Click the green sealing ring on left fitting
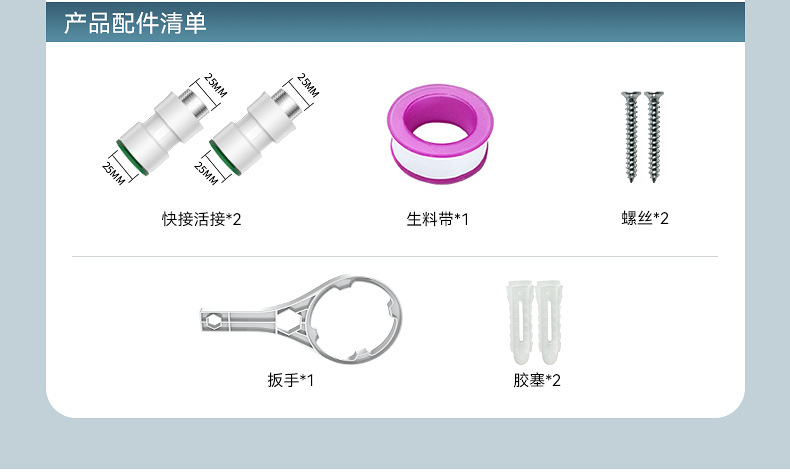 (x=132, y=158)
